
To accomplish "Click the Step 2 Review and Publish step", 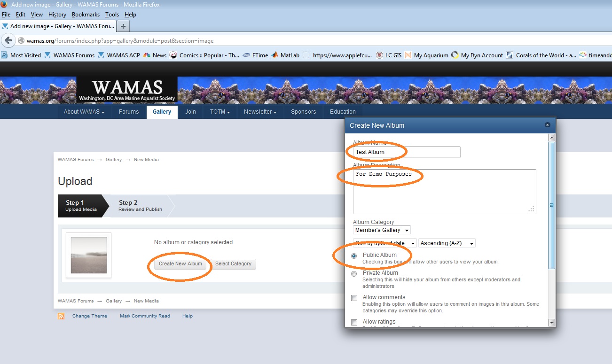I will tap(140, 206).
